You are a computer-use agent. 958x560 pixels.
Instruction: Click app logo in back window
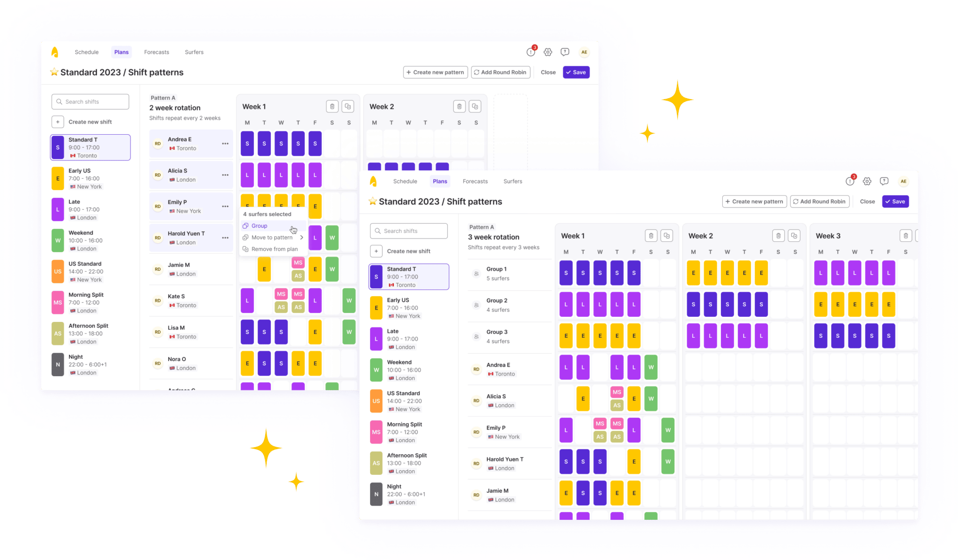pos(55,52)
